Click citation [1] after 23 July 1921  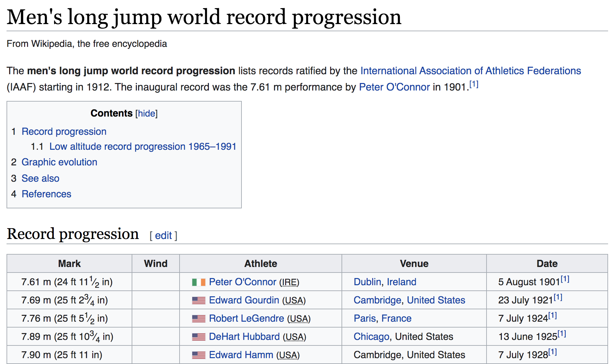(558, 297)
